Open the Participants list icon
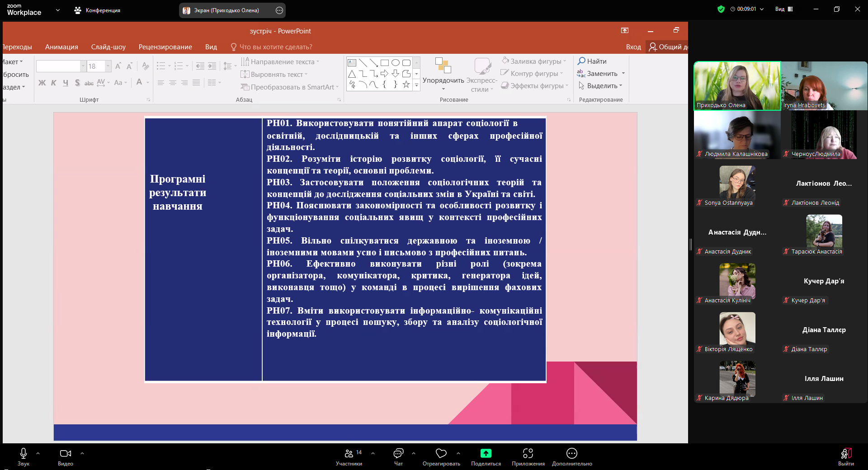Image resolution: width=868 pixels, height=470 pixels. coord(349,454)
